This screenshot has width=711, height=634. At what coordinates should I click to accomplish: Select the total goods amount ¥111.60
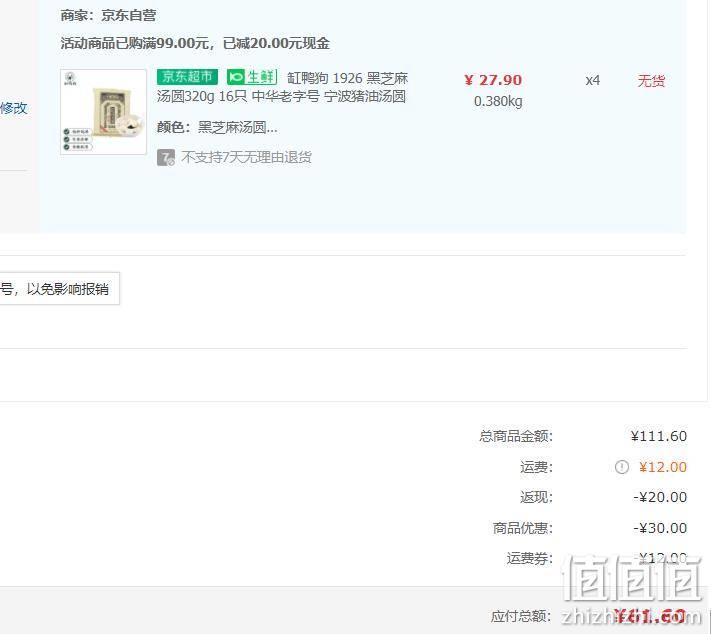coord(658,436)
